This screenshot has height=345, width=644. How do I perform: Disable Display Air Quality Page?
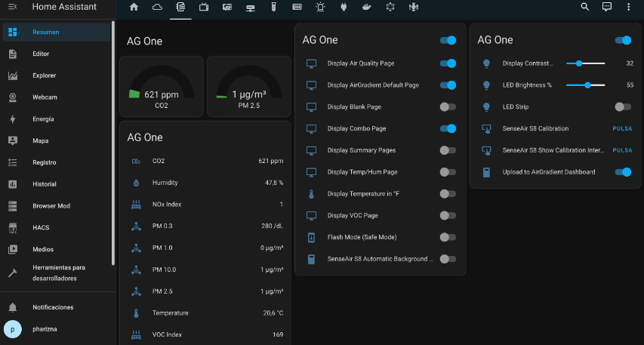tap(448, 63)
